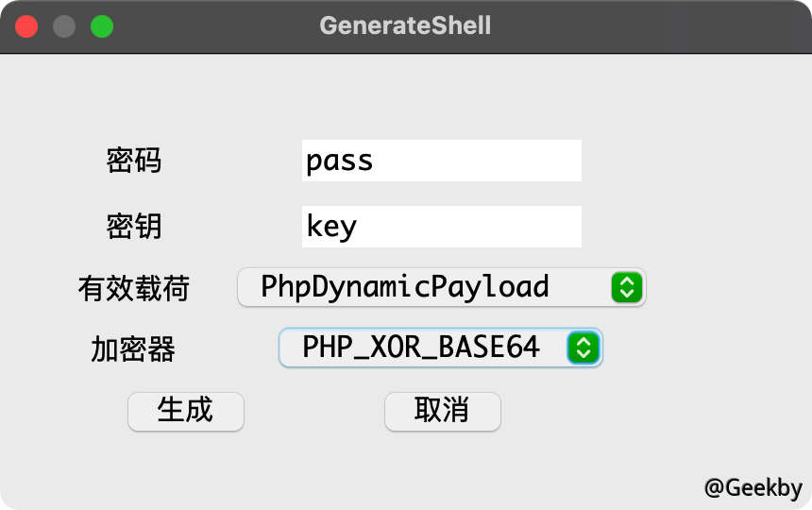Click the @Geekby watermark text
The width and height of the screenshot is (812, 510).
pyautogui.click(x=753, y=488)
